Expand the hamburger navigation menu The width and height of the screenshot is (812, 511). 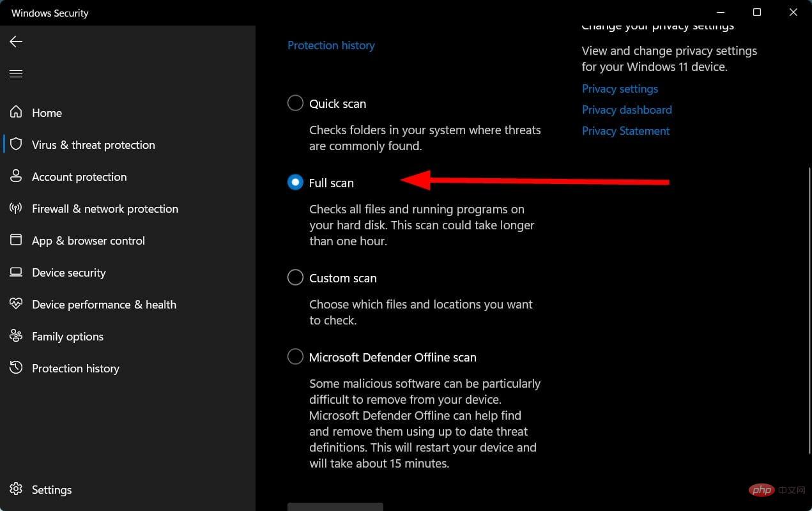16,74
